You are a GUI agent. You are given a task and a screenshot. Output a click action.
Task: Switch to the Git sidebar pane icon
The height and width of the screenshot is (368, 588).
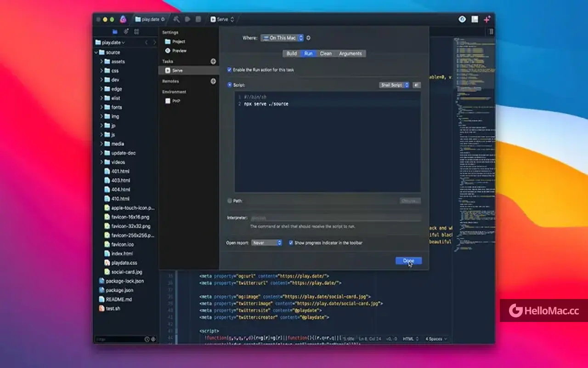(x=126, y=32)
